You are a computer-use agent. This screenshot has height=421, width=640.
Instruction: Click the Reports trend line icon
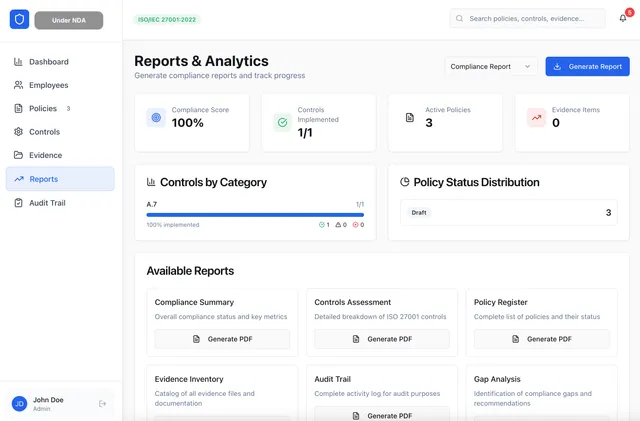click(19, 179)
